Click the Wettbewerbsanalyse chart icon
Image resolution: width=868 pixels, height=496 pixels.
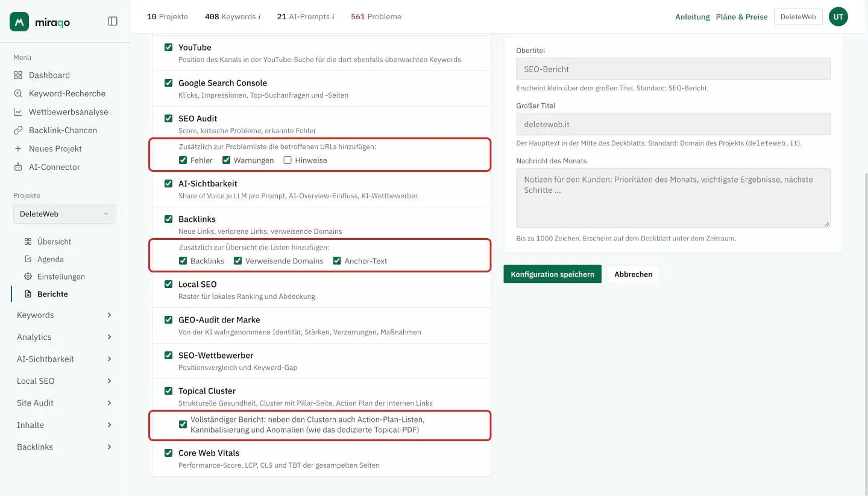pyautogui.click(x=18, y=112)
